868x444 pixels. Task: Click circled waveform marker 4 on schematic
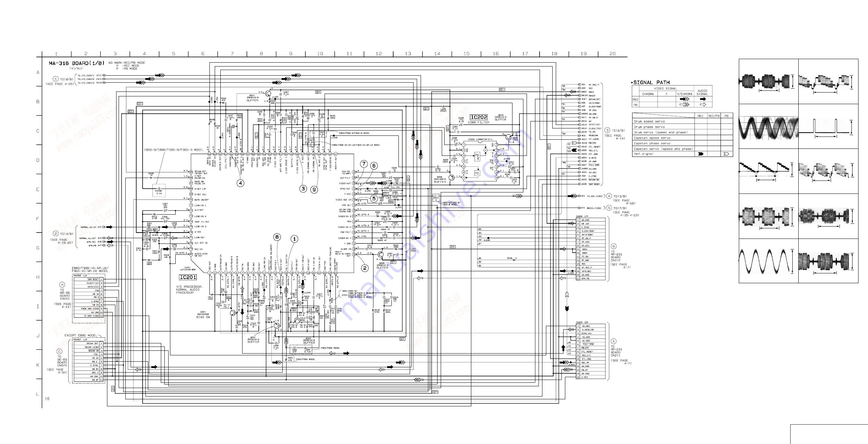(x=240, y=183)
